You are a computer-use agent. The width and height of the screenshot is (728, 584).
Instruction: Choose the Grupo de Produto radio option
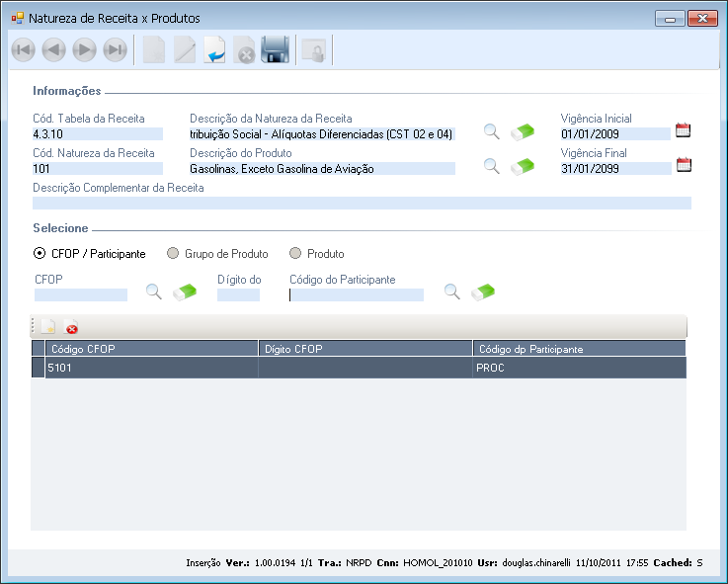[x=174, y=254]
